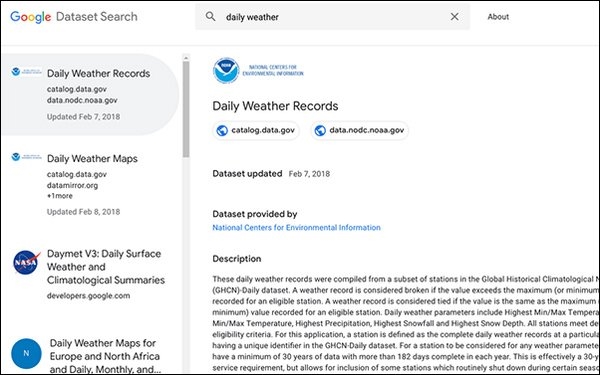Click the results list scrollbar thumb

pyautogui.click(x=186, y=109)
